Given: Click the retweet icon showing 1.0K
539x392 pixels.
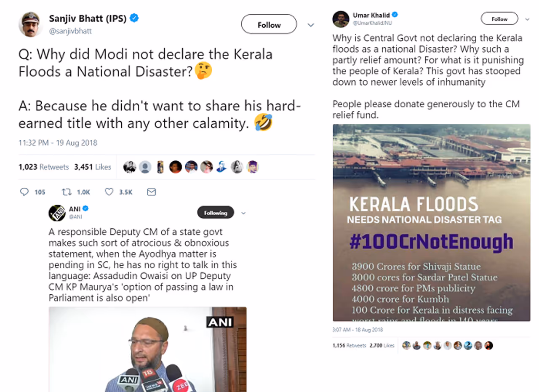Looking at the screenshot, I should [67, 192].
